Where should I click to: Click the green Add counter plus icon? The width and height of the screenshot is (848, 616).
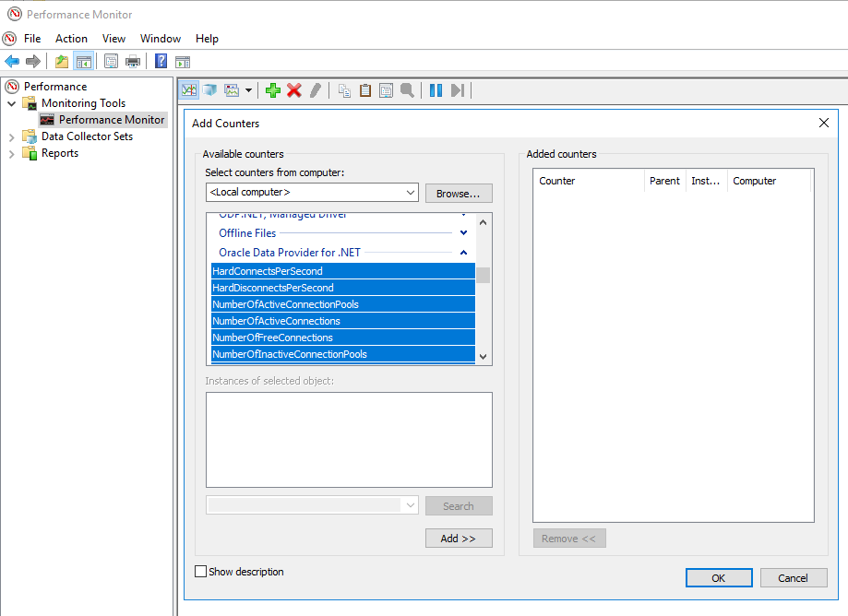pos(272,90)
